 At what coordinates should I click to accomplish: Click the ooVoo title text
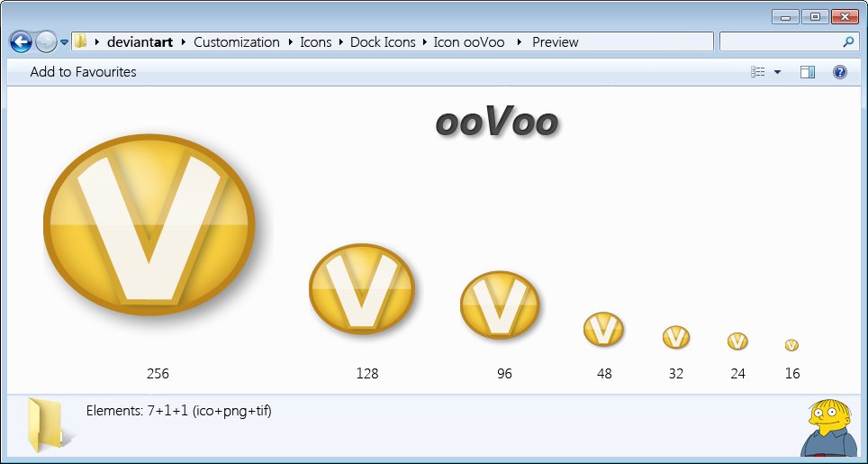pyautogui.click(x=496, y=123)
